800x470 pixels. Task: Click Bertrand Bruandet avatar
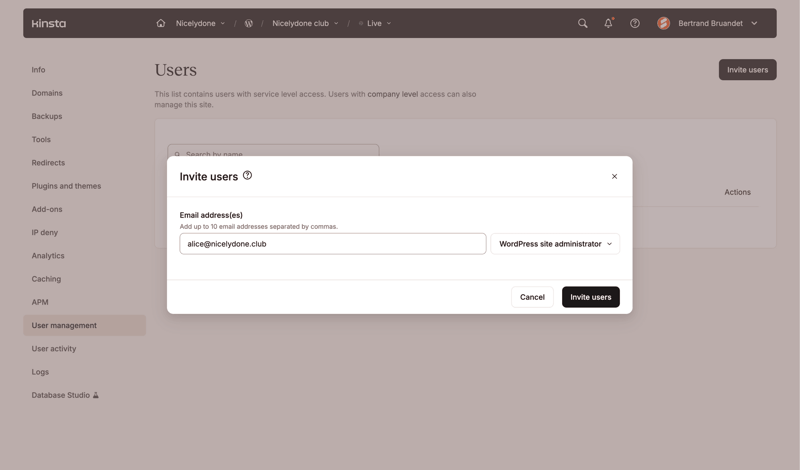[x=663, y=23]
